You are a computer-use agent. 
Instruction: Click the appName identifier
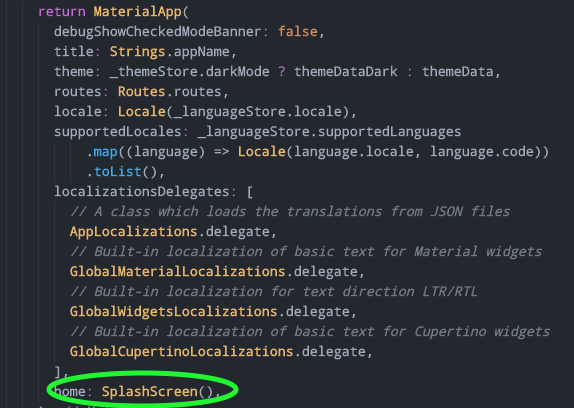(x=201, y=52)
